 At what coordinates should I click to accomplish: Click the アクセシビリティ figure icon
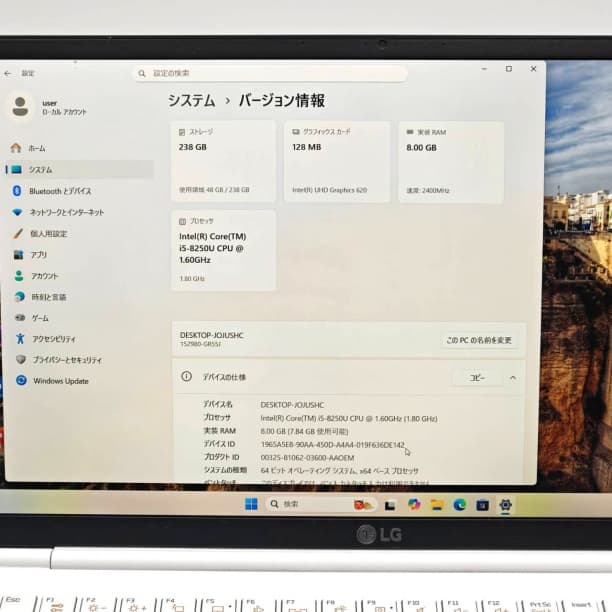(20, 339)
